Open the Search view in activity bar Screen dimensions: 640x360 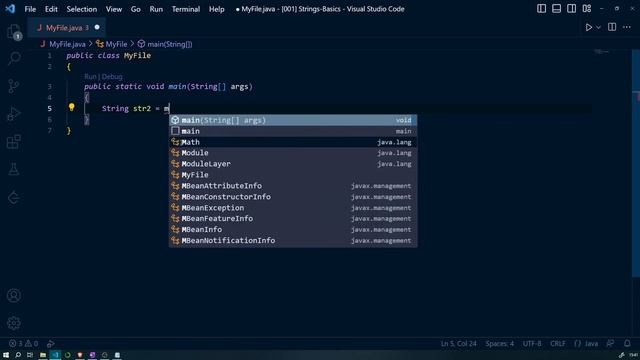pyautogui.click(x=14, y=58)
